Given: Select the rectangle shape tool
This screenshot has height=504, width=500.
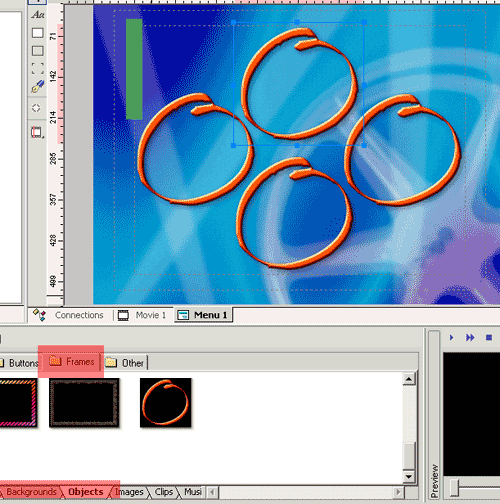Looking at the screenshot, I should click(37, 33).
